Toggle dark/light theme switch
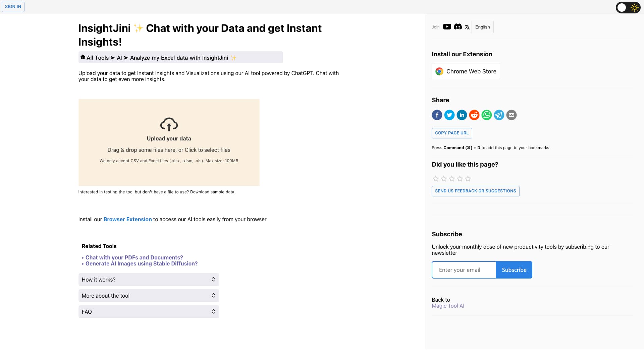 click(628, 7)
